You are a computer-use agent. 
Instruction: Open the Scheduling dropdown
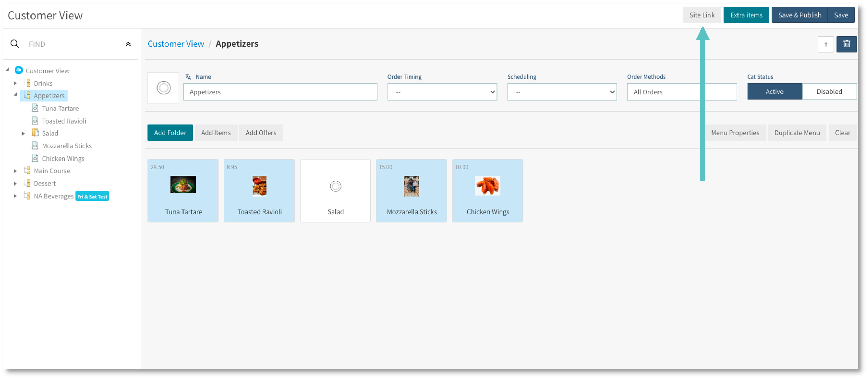(x=562, y=92)
